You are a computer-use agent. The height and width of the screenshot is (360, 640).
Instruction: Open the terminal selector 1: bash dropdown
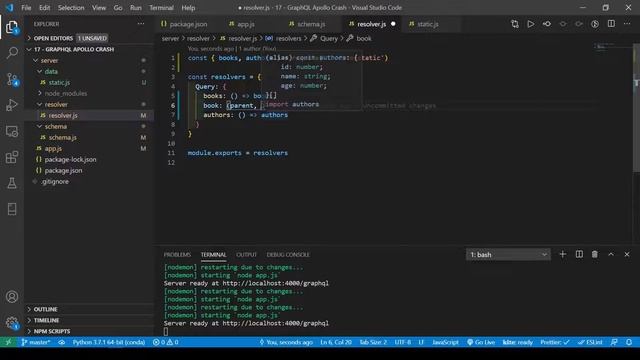pyautogui.click(x=508, y=254)
